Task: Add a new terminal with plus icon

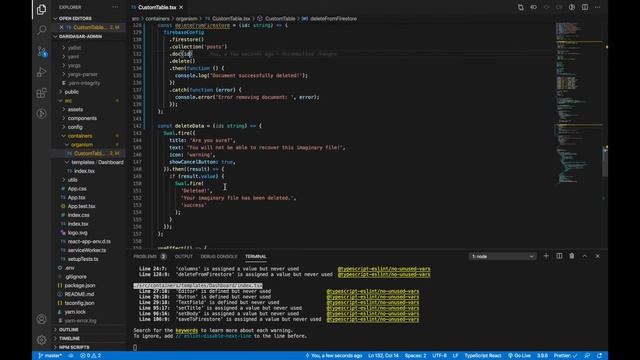Action: [x=546, y=256]
